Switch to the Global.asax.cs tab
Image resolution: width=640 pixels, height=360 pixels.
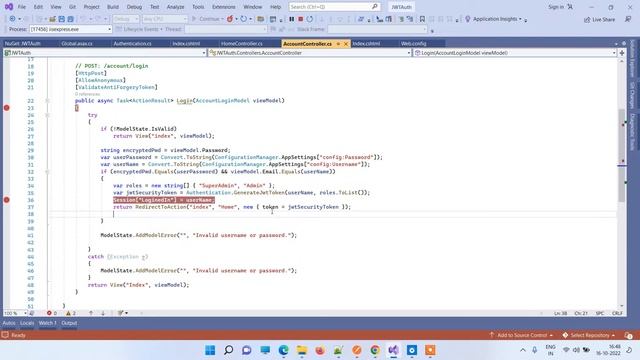tap(77, 44)
